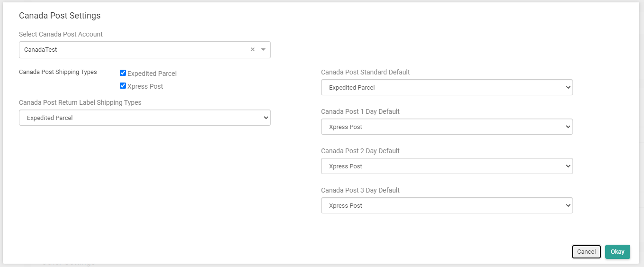Open the Canada Post Standard Default dropdown
Screen dimensions: 644x267
[x=447, y=87]
